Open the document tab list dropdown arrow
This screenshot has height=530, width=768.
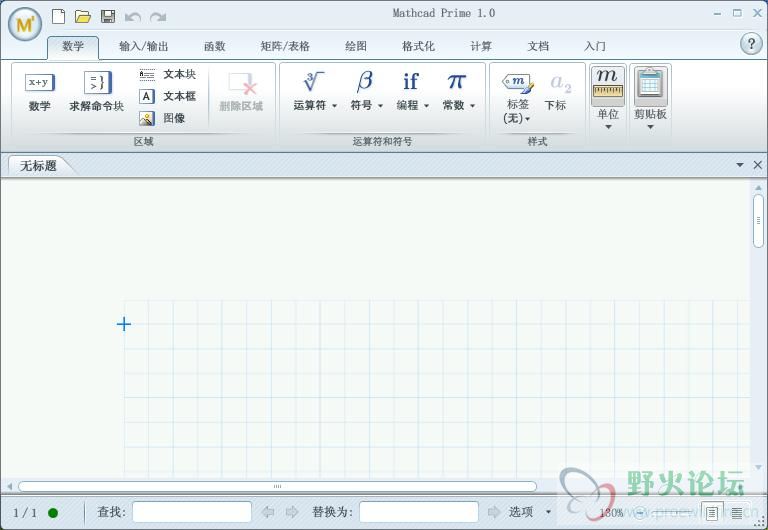(740, 165)
